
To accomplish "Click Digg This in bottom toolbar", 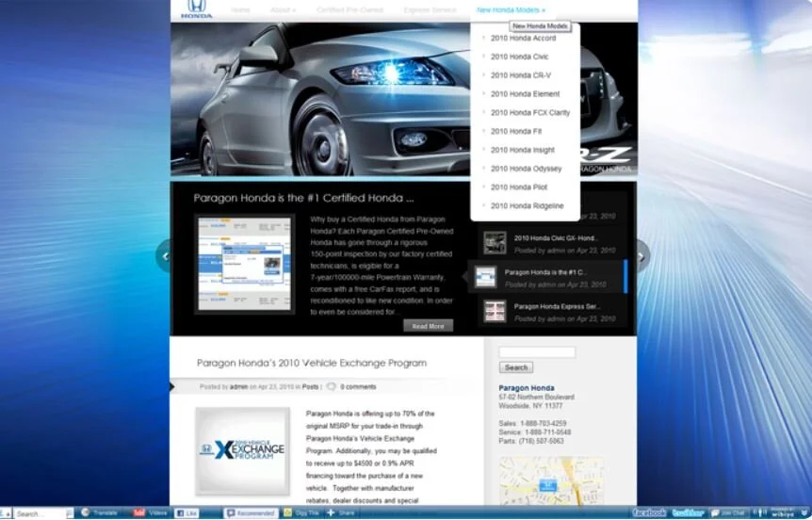I will click(301, 512).
